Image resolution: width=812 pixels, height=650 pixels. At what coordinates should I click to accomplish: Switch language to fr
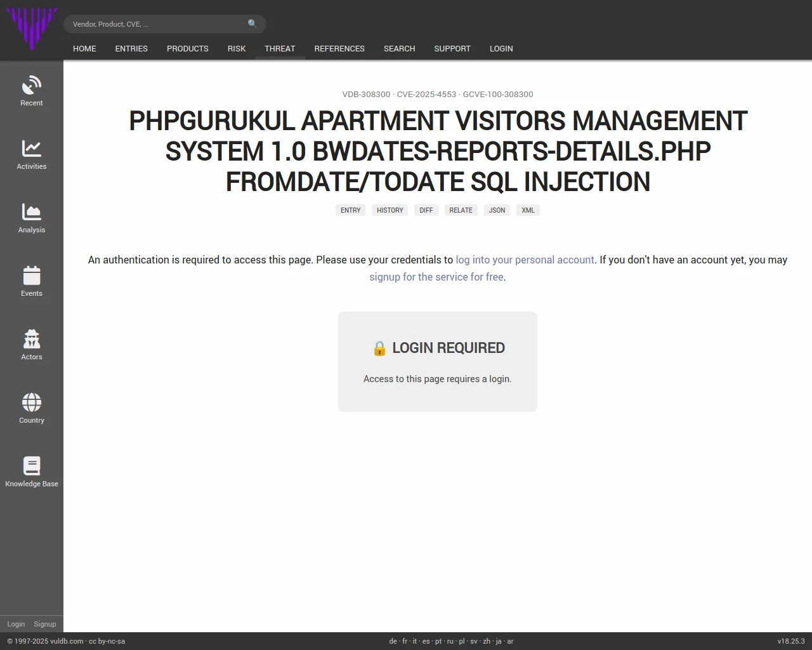click(x=405, y=641)
